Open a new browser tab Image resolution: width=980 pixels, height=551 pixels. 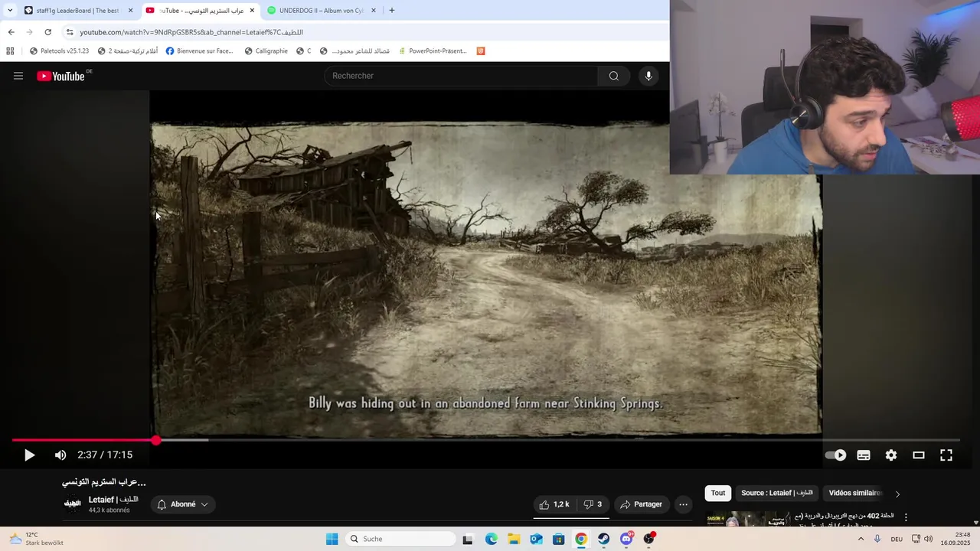(392, 11)
